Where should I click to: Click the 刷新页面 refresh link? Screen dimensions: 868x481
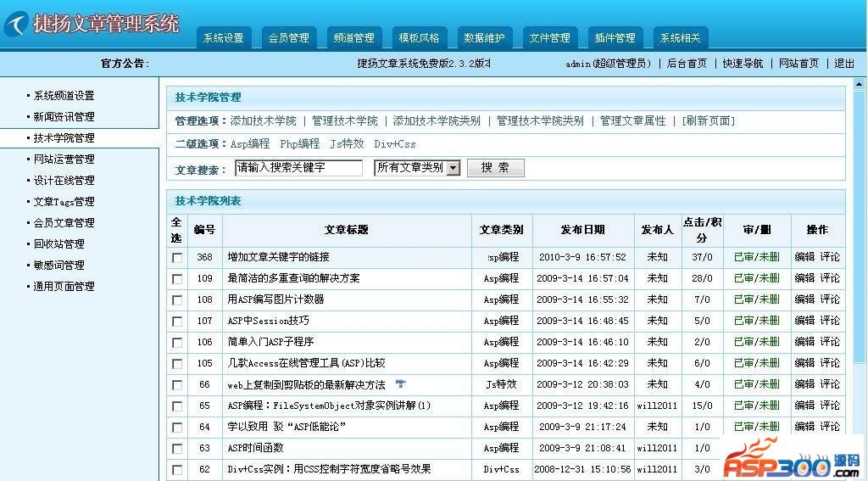(708, 121)
